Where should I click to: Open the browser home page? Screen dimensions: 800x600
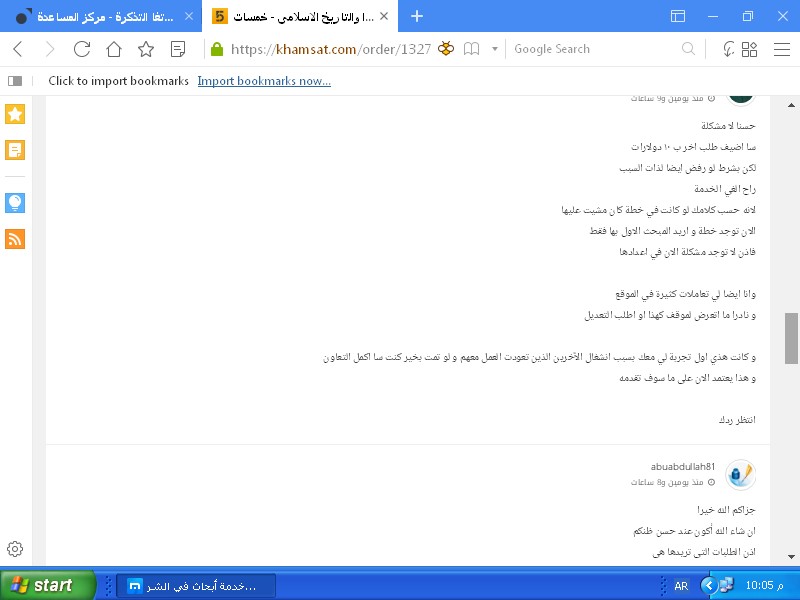tap(114, 49)
